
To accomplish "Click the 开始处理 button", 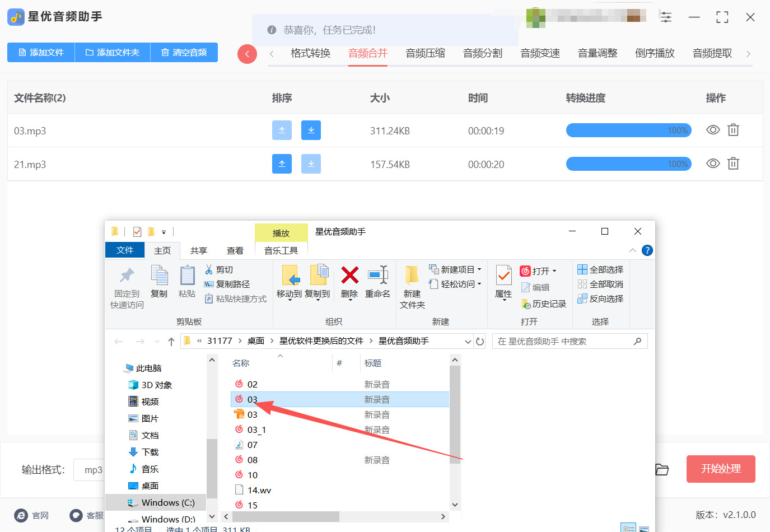I will [721, 469].
